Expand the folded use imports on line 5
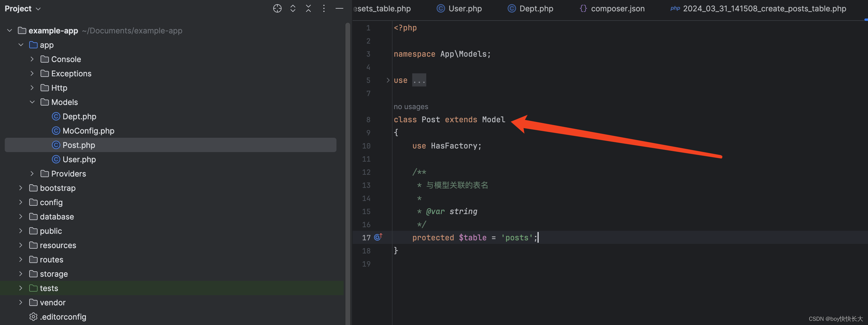The height and width of the screenshot is (325, 868). click(x=388, y=80)
